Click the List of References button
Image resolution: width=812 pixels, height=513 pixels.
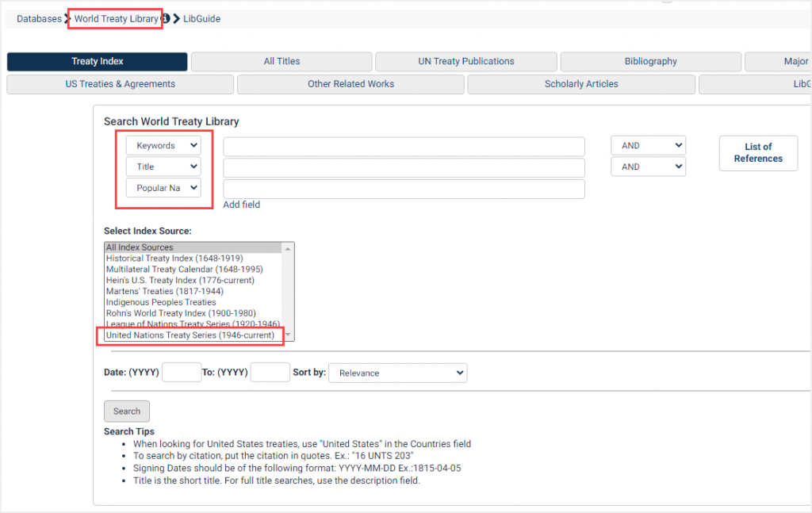(x=758, y=153)
